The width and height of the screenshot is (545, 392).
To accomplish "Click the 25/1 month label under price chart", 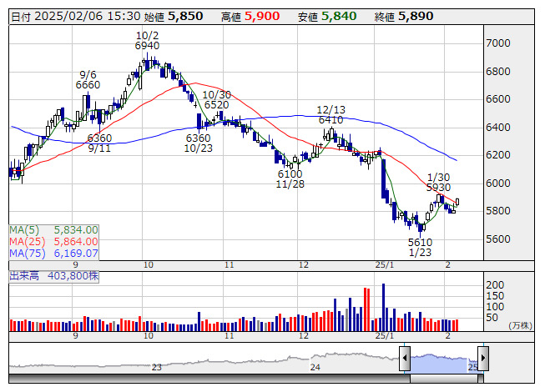I will pyautogui.click(x=385, y=265).
